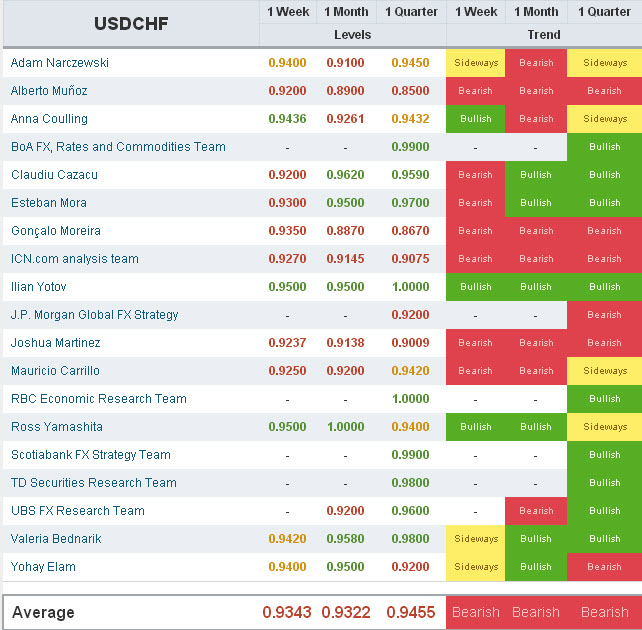Screen dimensions: 642x630
Task: Open Mauricio Carrillo's link
Action: (55, 371)
